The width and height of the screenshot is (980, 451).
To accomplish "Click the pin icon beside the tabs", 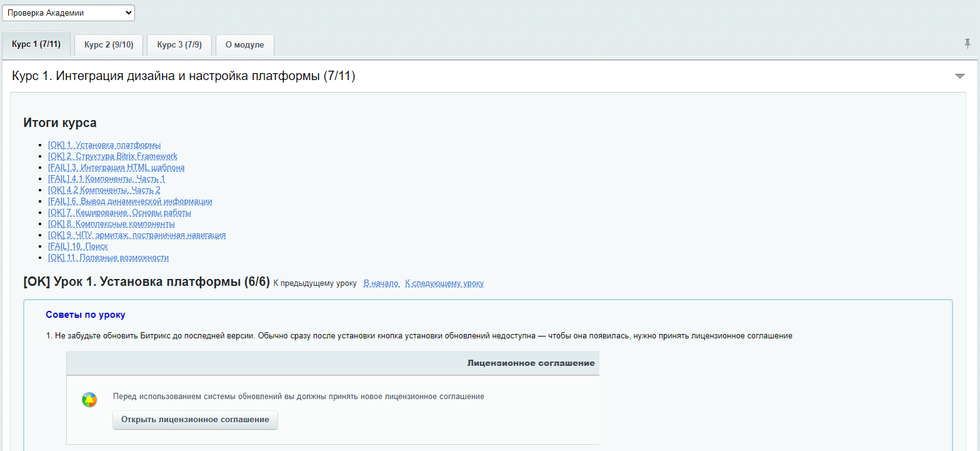I will 967,44.
